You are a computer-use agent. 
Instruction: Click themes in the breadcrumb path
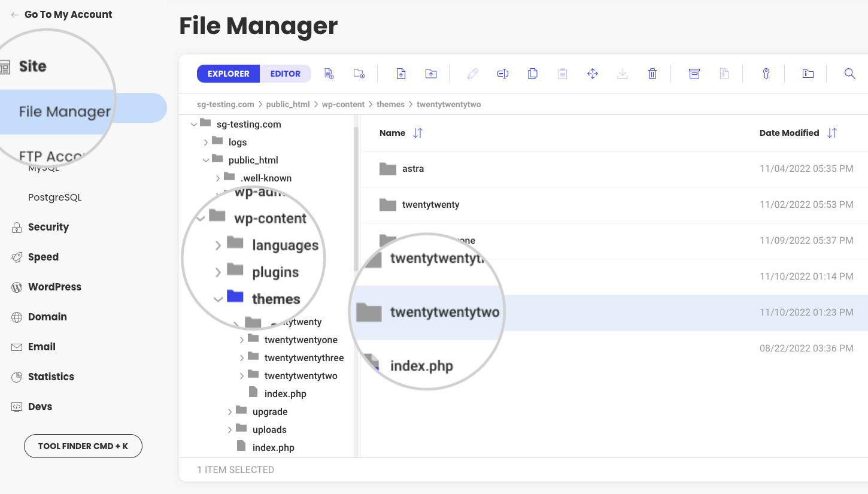[x=390, y=104]
